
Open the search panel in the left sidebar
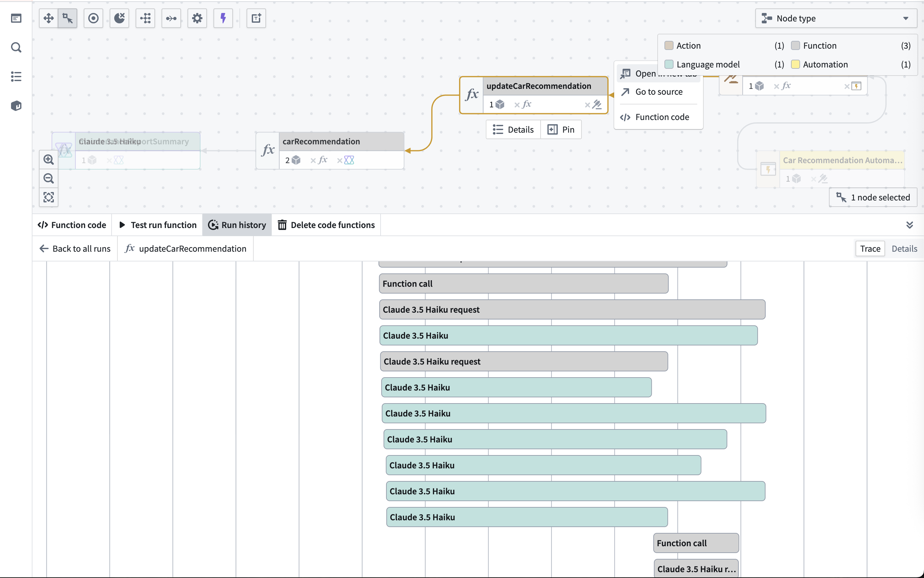click(x=16, y=47)
